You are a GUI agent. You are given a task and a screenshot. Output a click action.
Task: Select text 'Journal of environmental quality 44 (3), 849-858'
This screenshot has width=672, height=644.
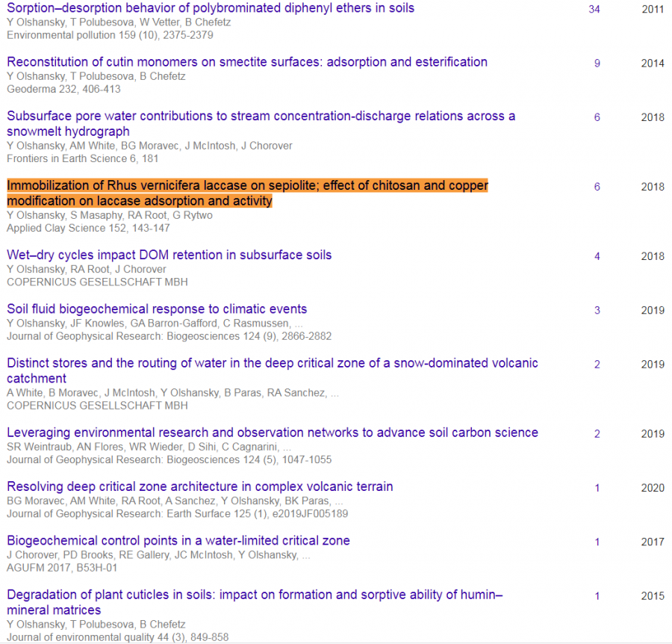point(117,637)
